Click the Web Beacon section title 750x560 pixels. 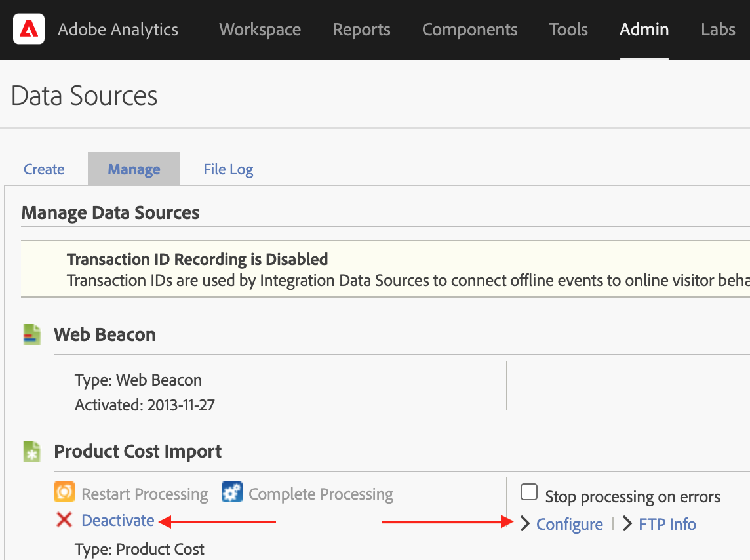[x=105, y=335]
